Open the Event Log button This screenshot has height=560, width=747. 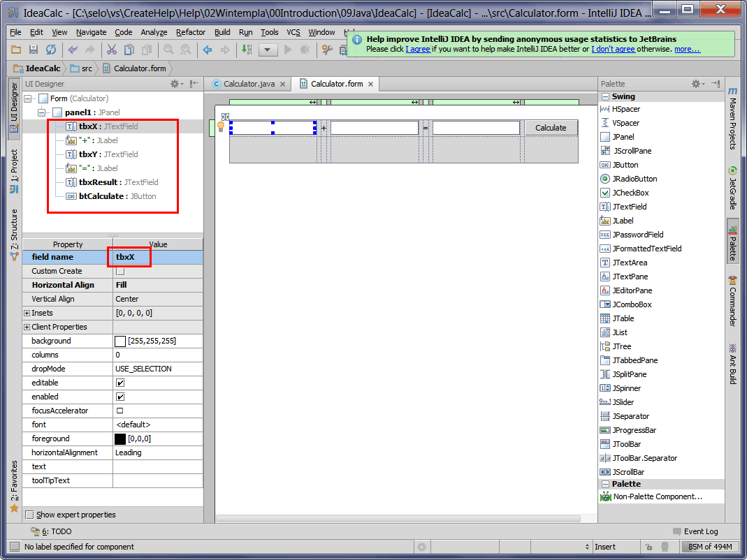pos(695,531)
